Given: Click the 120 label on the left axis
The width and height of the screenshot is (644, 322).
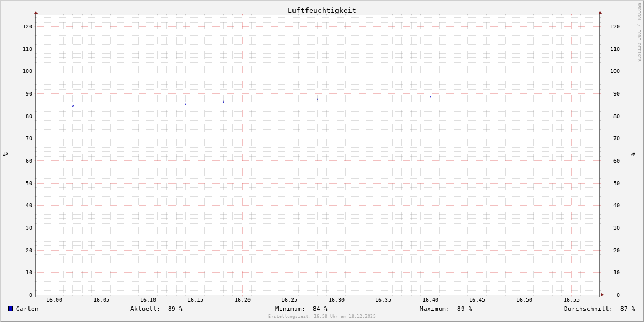Looking at the screenshot, I should pyautogui.click(x=27, y=26).
